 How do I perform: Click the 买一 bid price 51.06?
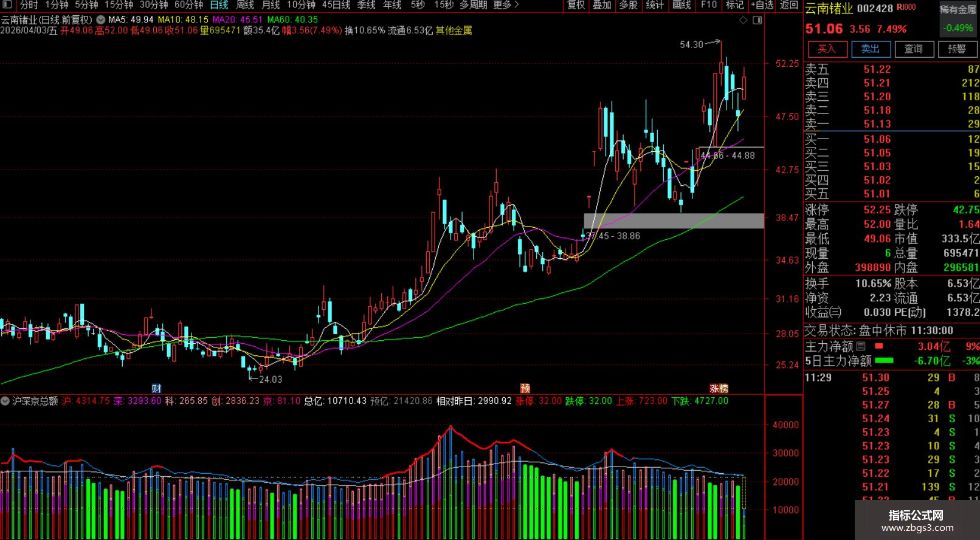877,140
